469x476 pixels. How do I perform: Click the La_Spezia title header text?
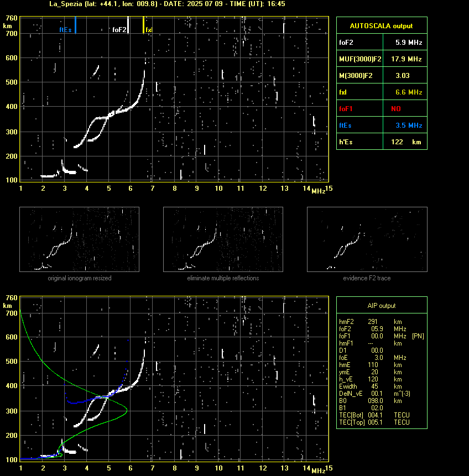[167, 4]
